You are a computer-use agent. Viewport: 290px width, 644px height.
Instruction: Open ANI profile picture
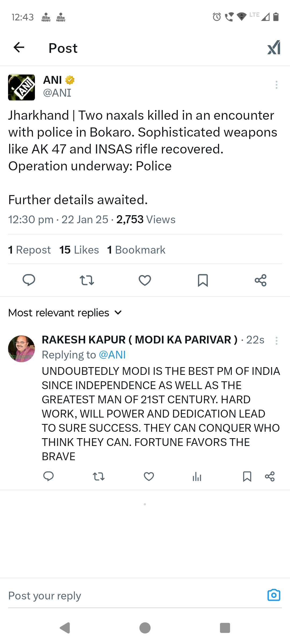click(x=21, y=87)
